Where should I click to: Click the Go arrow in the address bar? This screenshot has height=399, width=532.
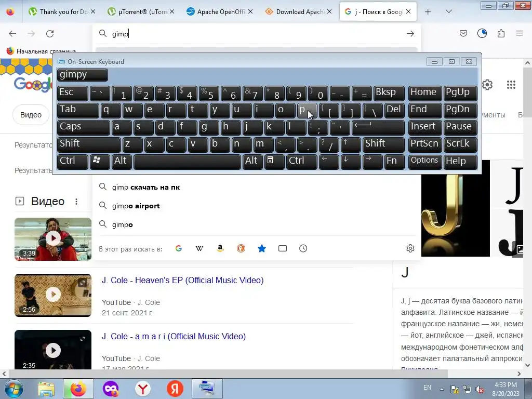pos(410,34)
